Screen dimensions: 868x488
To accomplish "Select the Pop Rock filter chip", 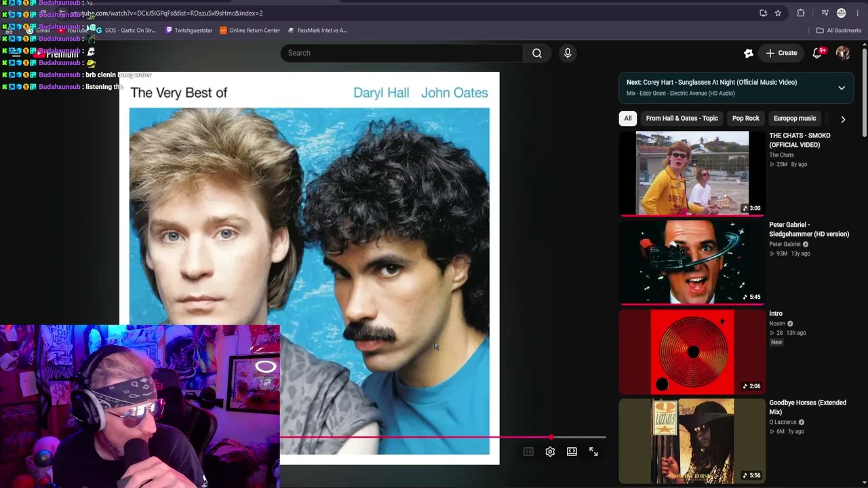I will pyautogui.click(x=745, y=119).
